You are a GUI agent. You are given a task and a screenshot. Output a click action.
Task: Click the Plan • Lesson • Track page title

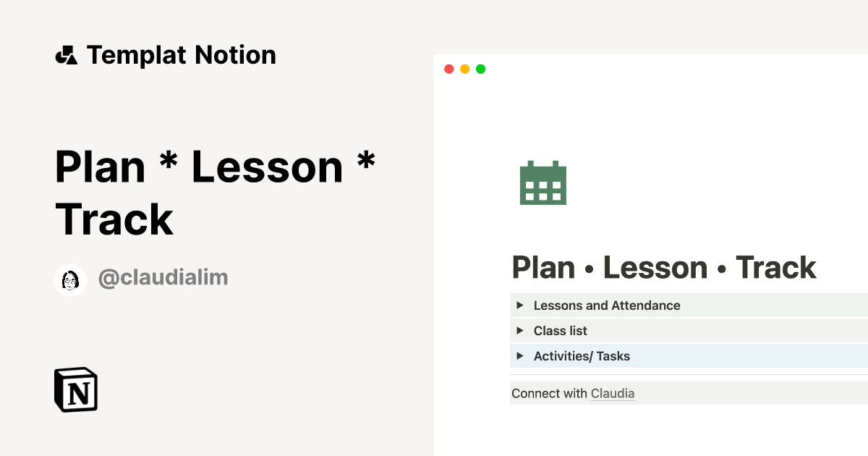tap(663, 267)
